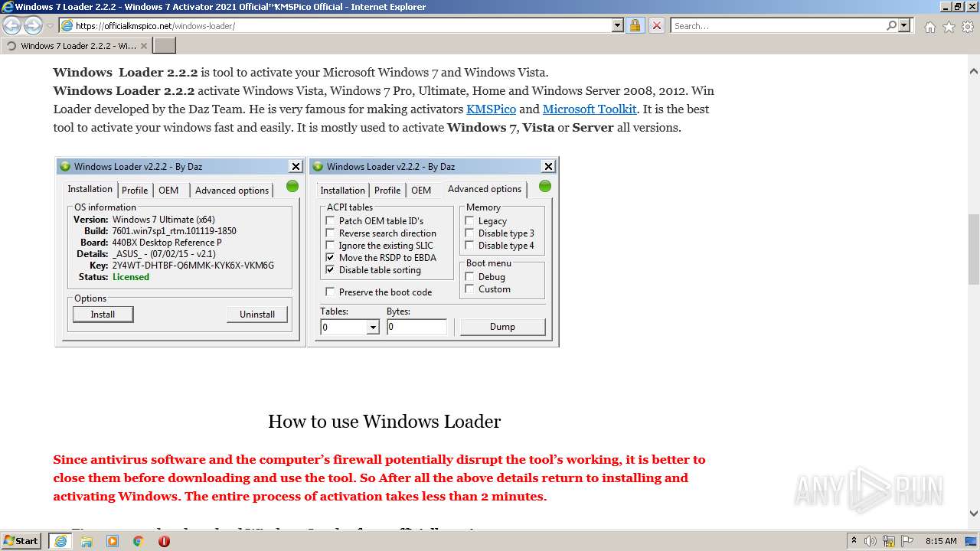The height and width of the screenshot is (551, 980).
Task: Click the browser Forward arrow button
Action: pos(33,25)
